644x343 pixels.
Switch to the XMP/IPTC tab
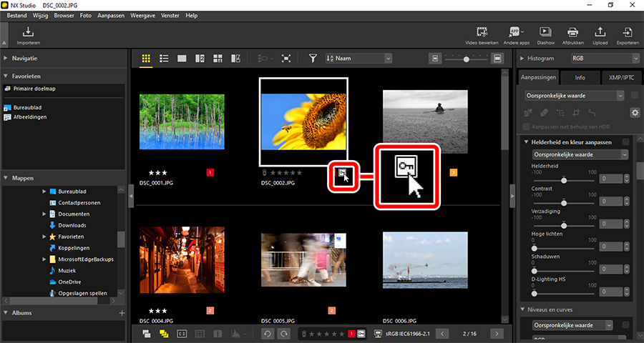point(623,77)
